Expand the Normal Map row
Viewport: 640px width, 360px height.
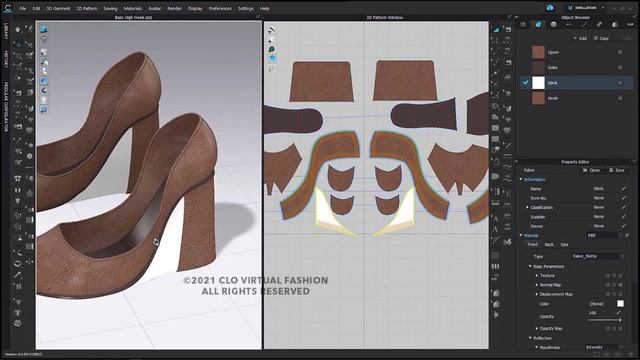coord(537,285)
